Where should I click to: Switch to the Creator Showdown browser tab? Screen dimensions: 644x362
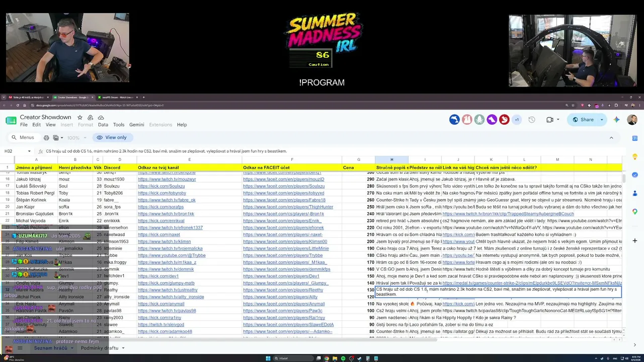coord(73,97)
